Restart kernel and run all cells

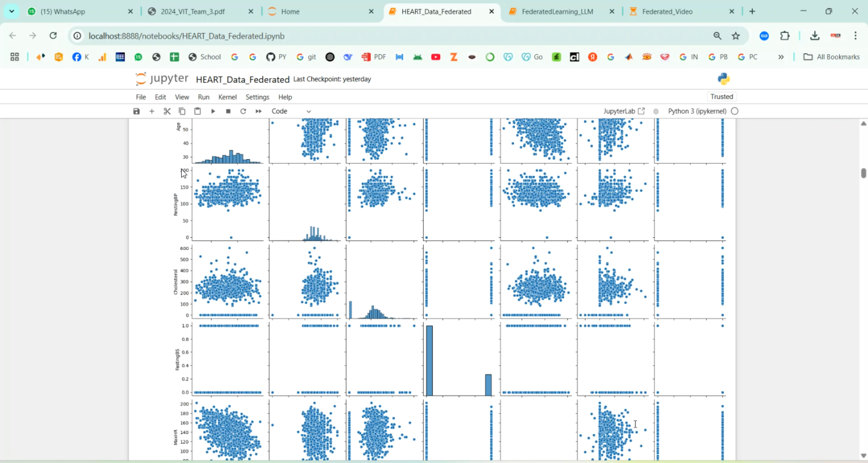tap(259, 111)
